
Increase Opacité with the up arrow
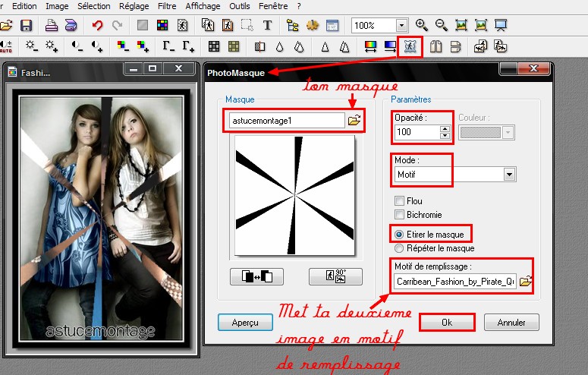tap(445, 129)
